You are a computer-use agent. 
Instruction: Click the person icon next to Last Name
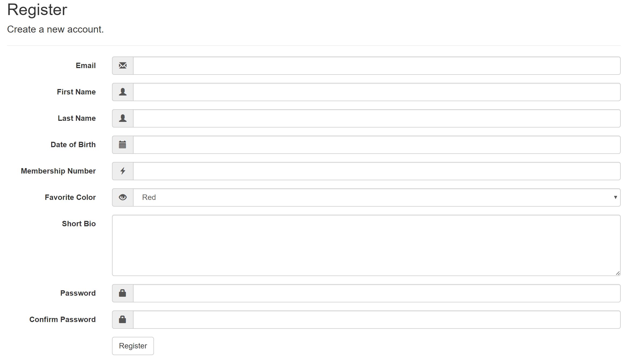tap(123, 118)
